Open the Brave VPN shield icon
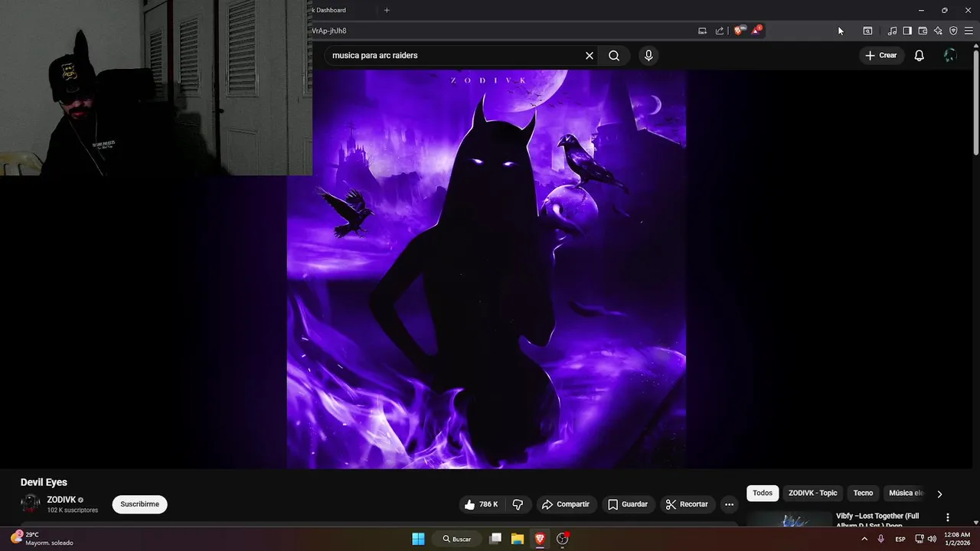Image resolution: width=980 pixels, height=551 pixels. click(953, 31)
